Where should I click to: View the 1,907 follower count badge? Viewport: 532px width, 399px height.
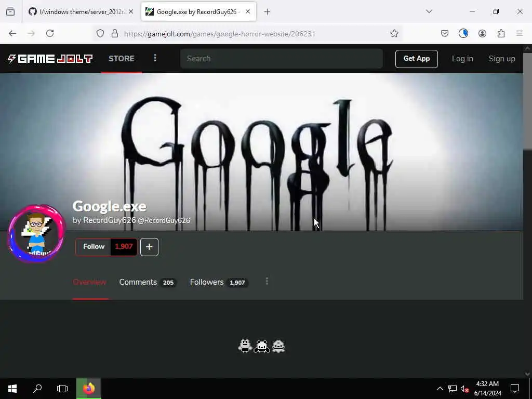(x=124, y=247)
